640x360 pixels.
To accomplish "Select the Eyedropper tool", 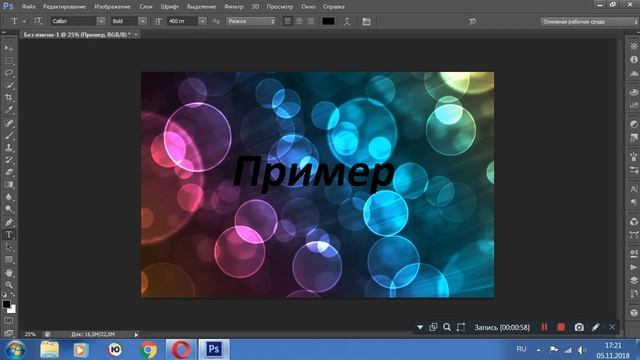I will tap(9, 110).
